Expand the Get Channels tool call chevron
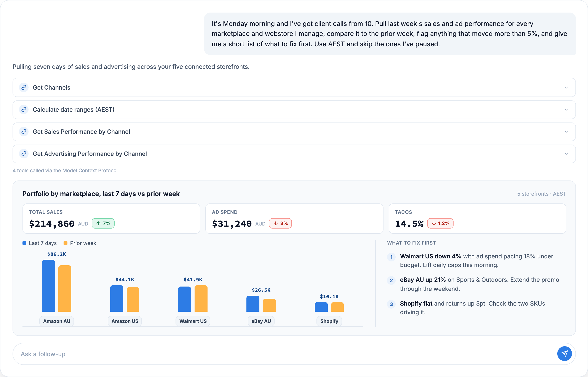This screenshot has height=377, width=588. coord(566,87)
